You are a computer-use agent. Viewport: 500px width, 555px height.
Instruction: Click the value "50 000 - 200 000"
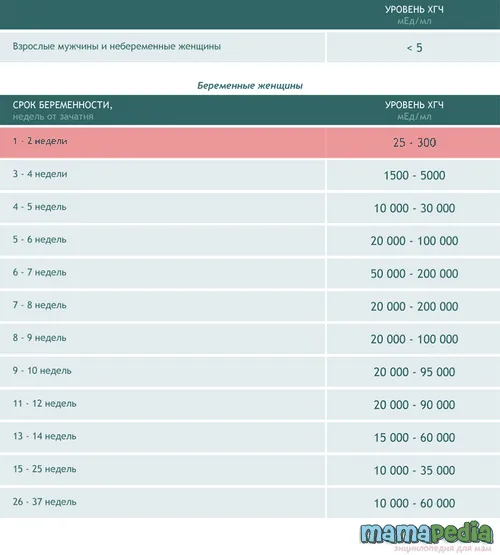point(414,274)
